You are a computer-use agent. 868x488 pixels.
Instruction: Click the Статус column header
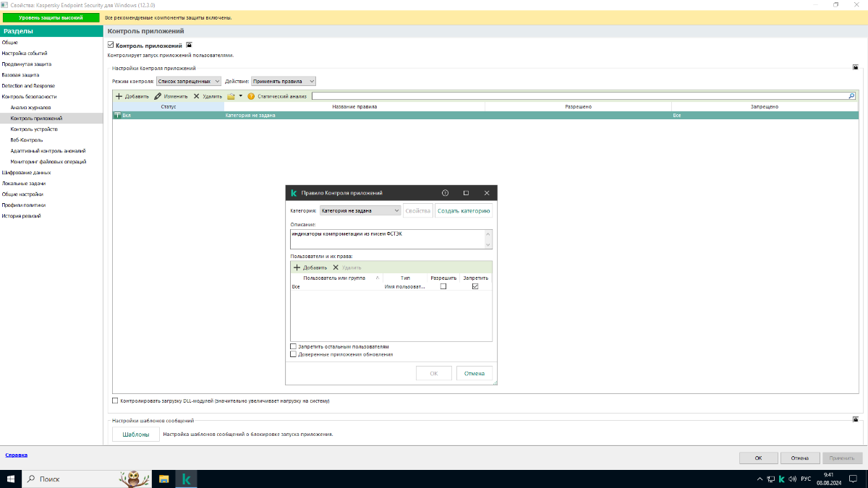tap(169, 106)
